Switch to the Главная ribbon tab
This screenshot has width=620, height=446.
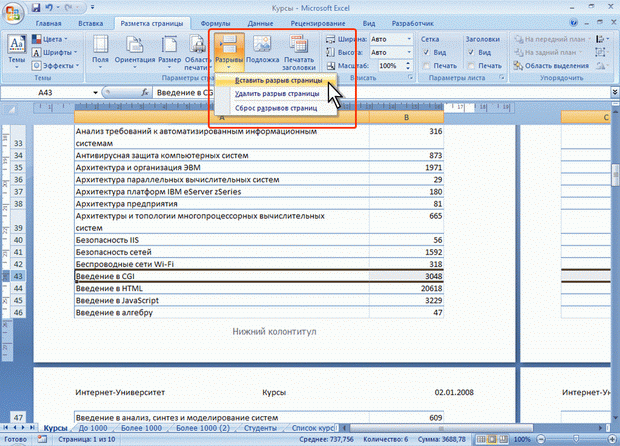(48, 24)
